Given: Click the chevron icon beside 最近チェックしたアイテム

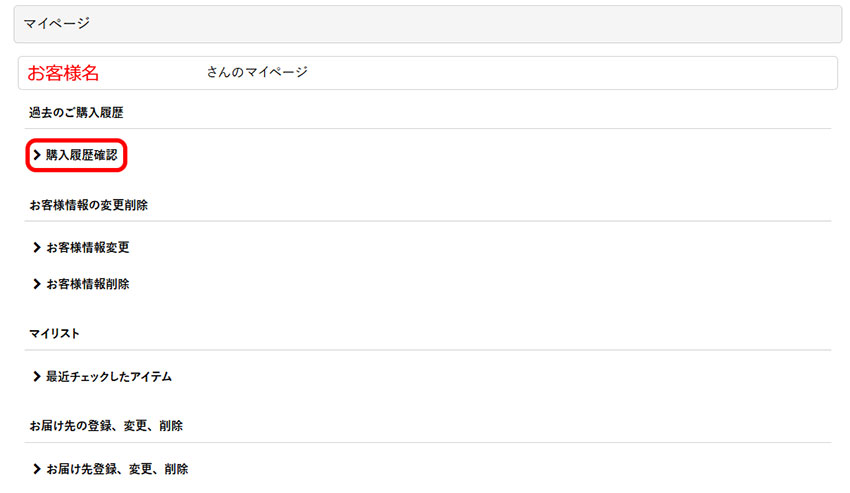Looking at the screenshot, I should pyautogui.click(x=37, y=377).
